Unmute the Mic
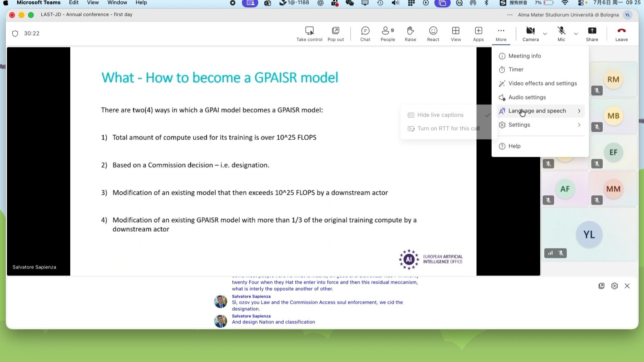 (561, 34)
